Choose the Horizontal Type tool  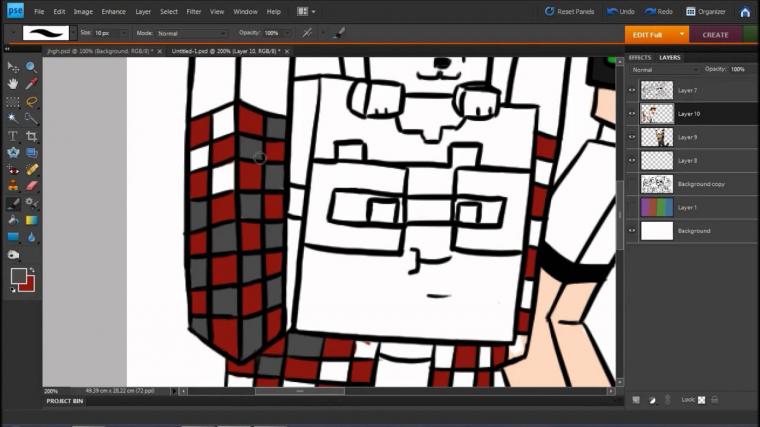tap(13, 135)
